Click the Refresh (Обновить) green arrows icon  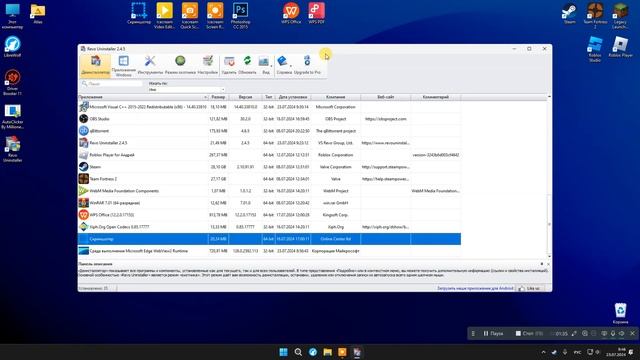(x=247, y=65)
